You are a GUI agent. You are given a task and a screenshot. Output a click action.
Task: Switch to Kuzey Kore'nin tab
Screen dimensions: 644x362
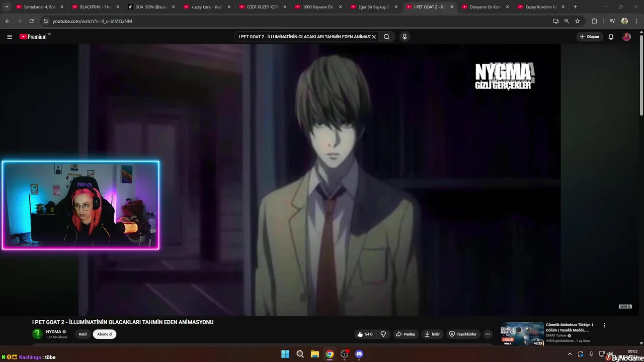click(x=541, y=7)
